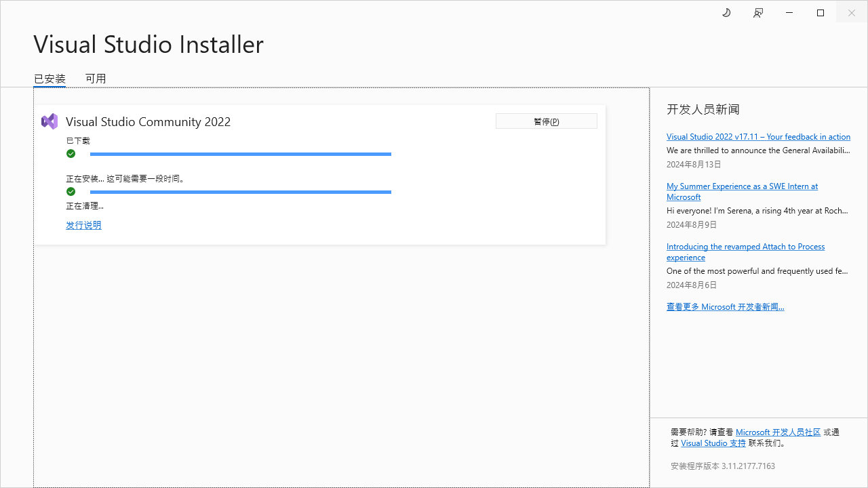Click the 正在清理... status text
The height and width of the screenshot is (488, 868).
click(85, 206)
